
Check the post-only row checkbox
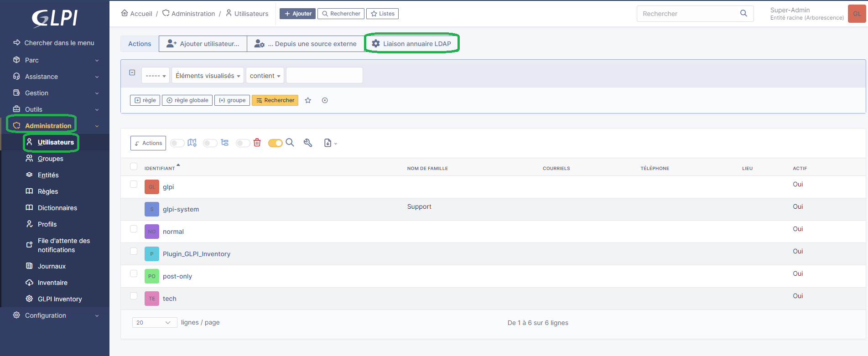coord(134,273)
